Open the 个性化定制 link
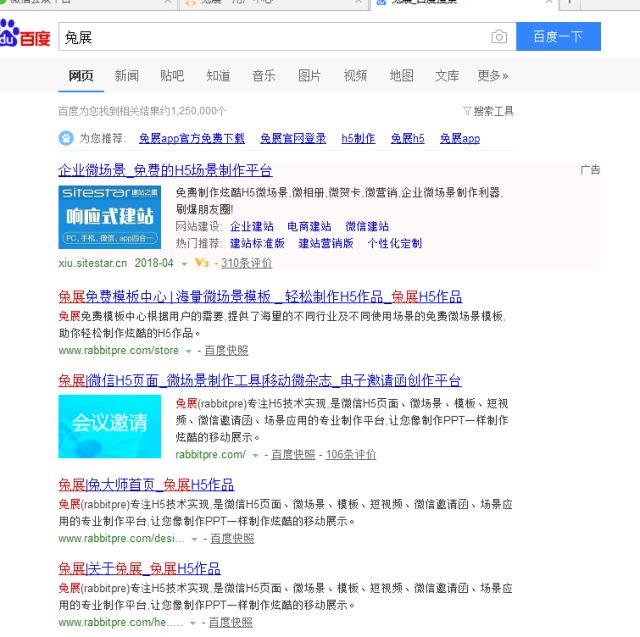 [x=395, y=244]
